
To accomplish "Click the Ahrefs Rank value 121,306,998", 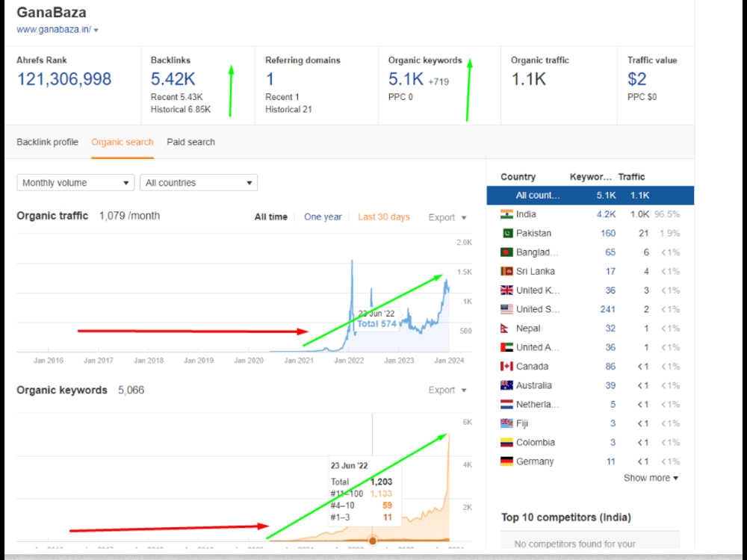I will coord(64,79).
